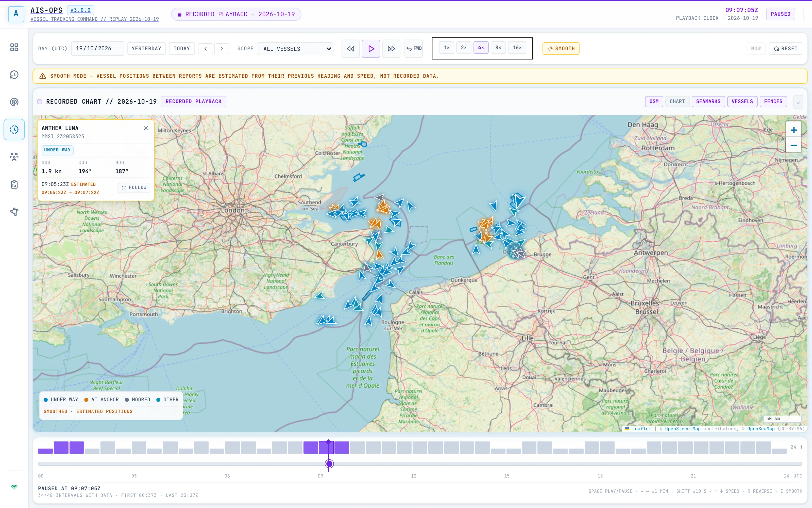The image size is (812, 508).
Task: Start playback with the play button
Action: (371, 49)
